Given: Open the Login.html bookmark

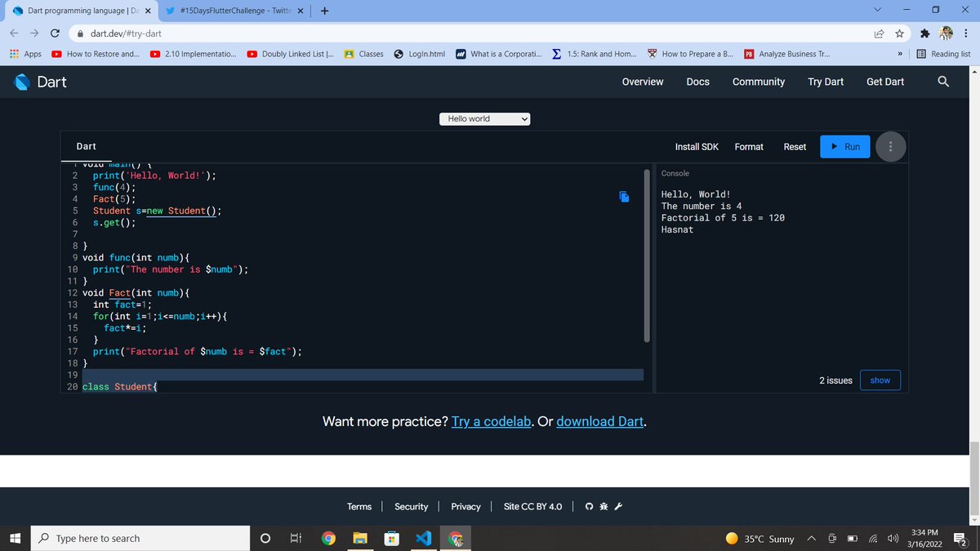Looking at the screenshot, I should coord(419,54).
